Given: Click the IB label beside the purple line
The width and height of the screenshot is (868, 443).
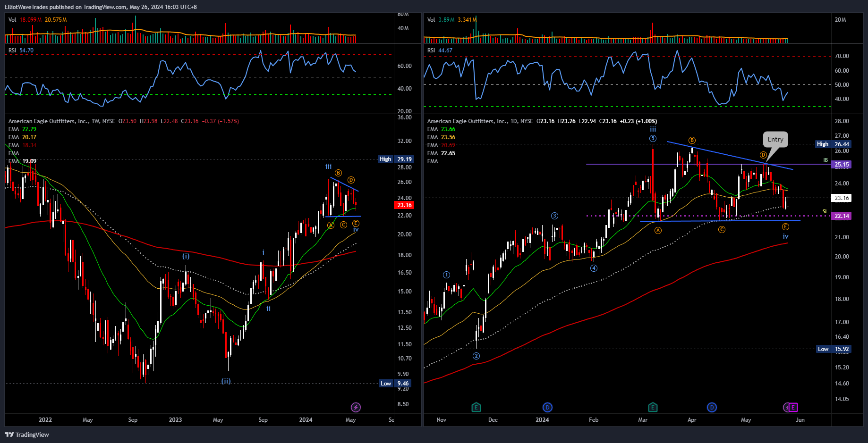Looking at the screenshot, I should (825, 160).
